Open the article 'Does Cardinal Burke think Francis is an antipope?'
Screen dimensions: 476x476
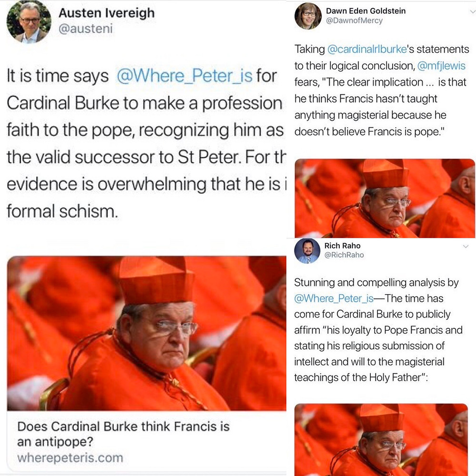tap(123, 434)
